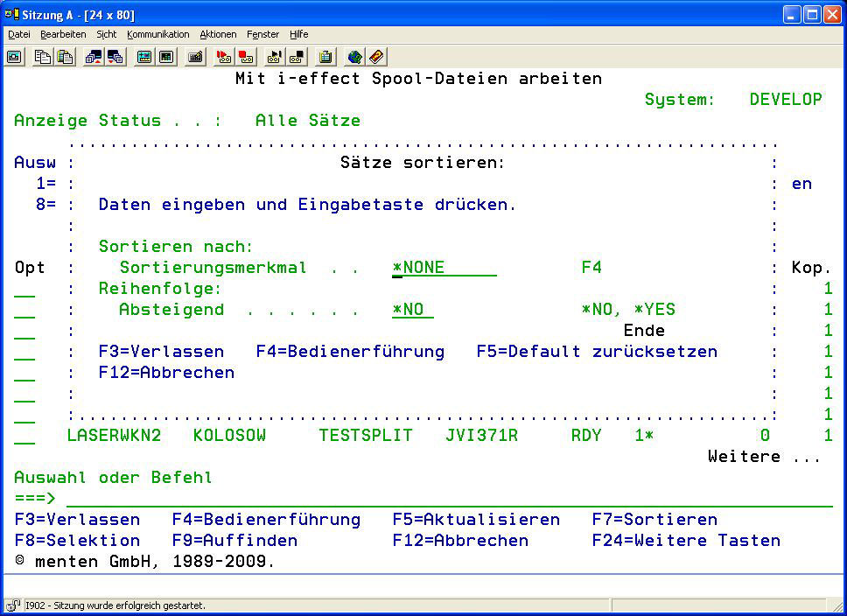Click F7=Sortieren at the bottom
847x616 pixels.
coord(654,520)
